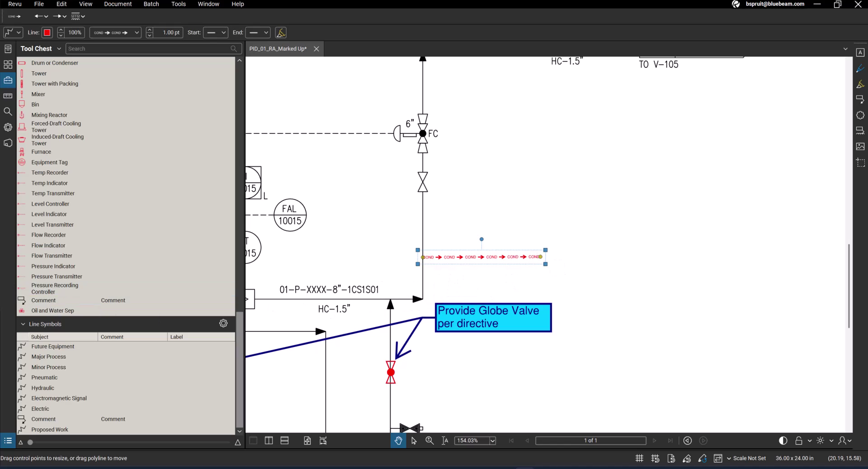Collapse the Line Symbols section
The image size is (868, 469).
click(23, 324)
